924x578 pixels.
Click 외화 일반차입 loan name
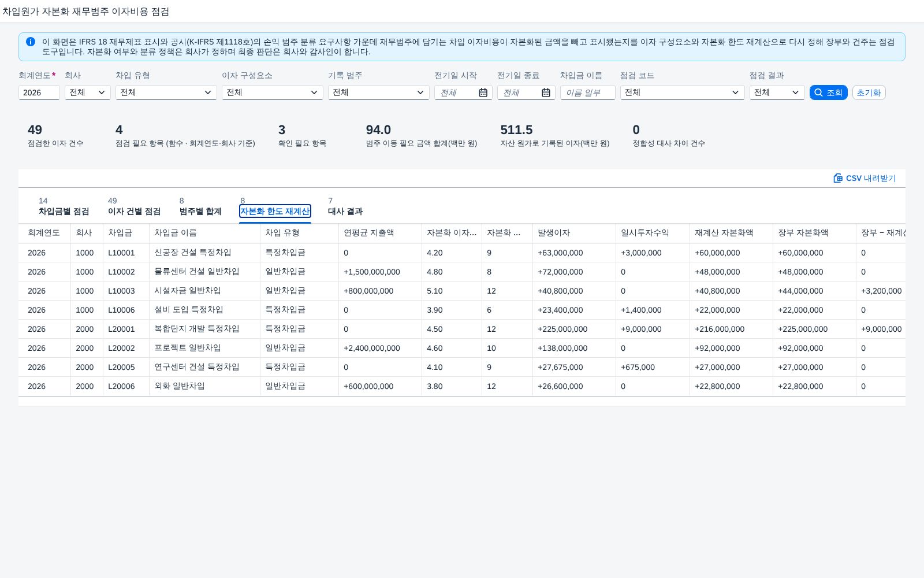pyautogui.click(x=179, y=386)
